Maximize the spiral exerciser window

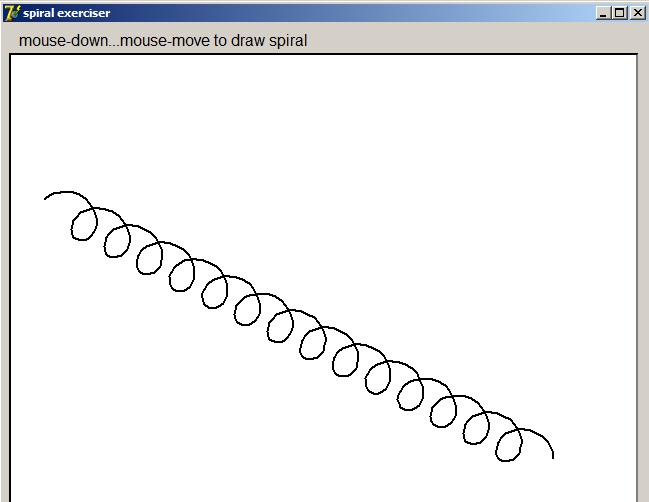tap(620, 13)
